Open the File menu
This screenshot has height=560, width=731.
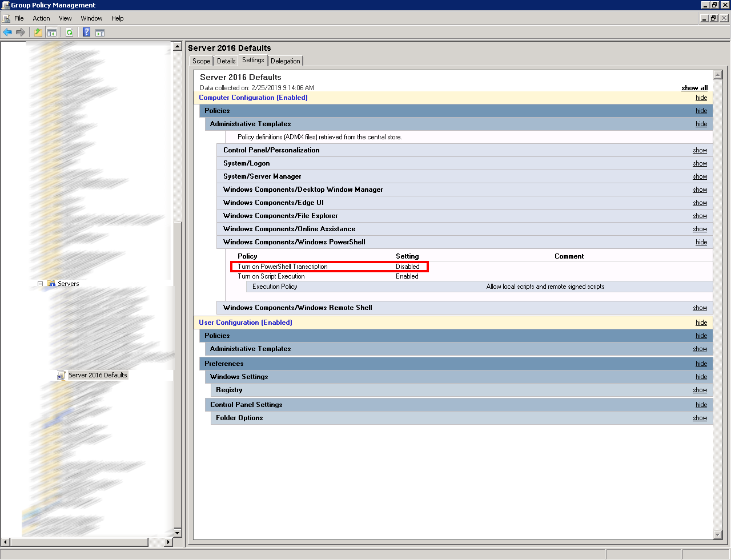pos(19,18)
